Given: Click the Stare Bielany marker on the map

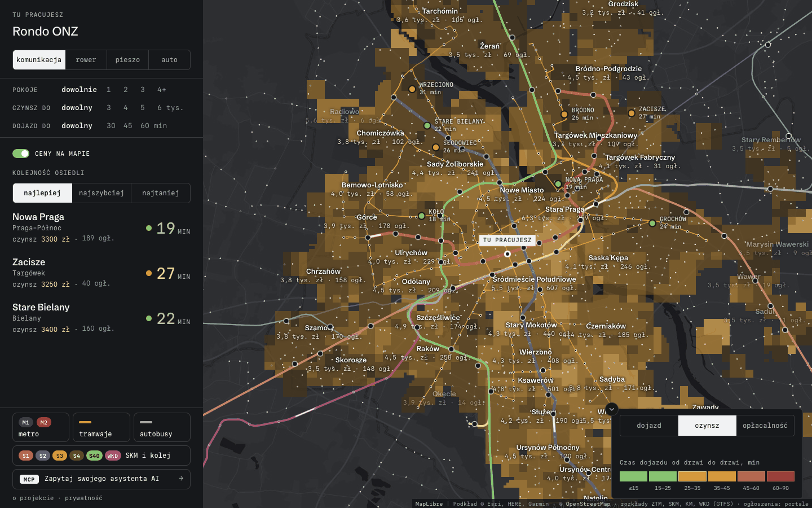Looking at the screenshot, I should [x=427, y=125].
